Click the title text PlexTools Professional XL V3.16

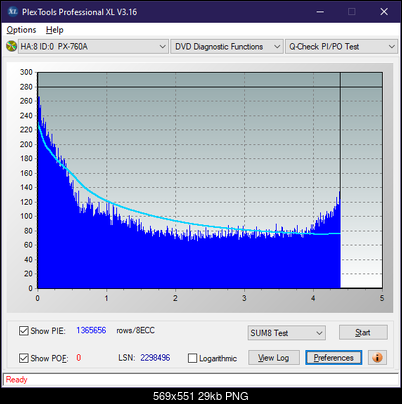[x=79, y=12]
